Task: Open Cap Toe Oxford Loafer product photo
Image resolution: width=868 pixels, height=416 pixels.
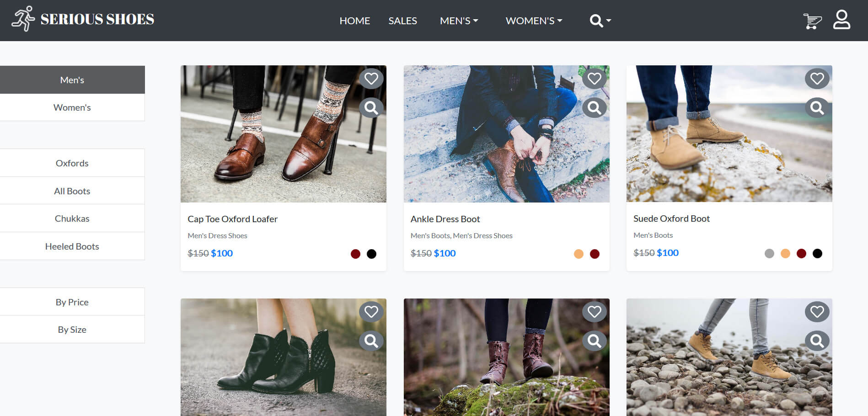Action: point(284,134)
